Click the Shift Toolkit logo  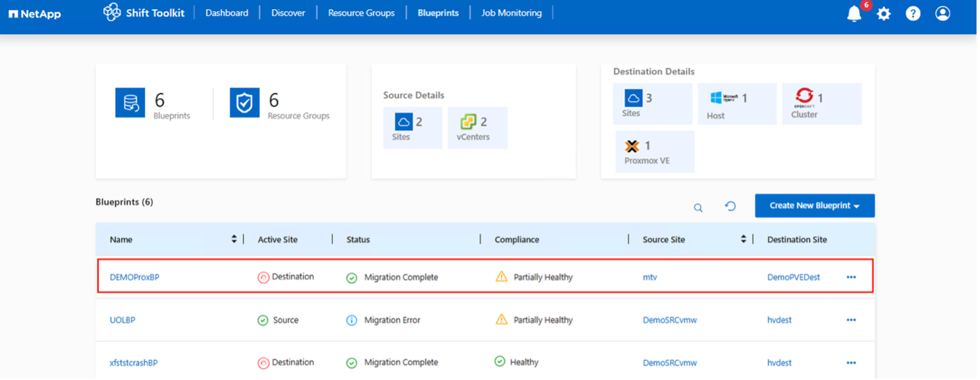pos(113,13)
